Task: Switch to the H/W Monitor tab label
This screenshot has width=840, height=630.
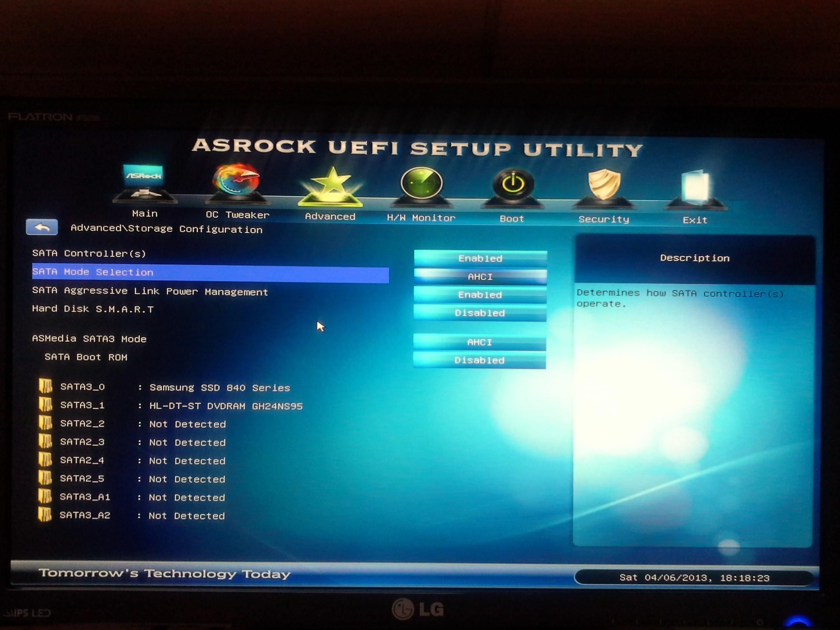Action: (x=421, y=218)
